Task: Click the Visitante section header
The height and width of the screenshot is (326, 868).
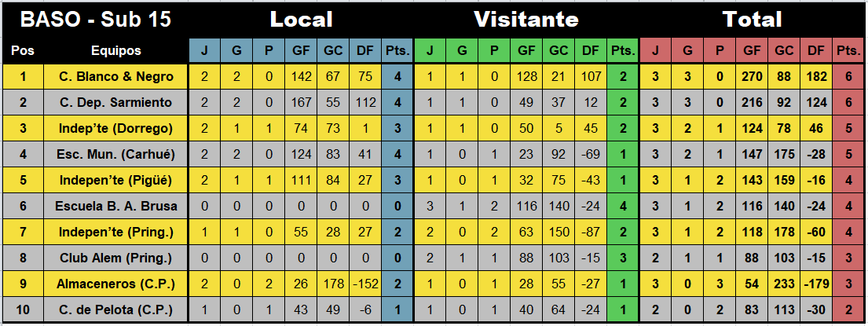Action: click(526, 20)
